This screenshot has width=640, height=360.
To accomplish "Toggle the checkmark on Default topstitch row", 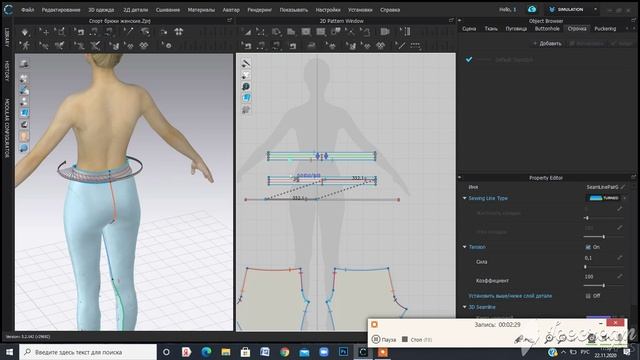I will click(469, 60).
